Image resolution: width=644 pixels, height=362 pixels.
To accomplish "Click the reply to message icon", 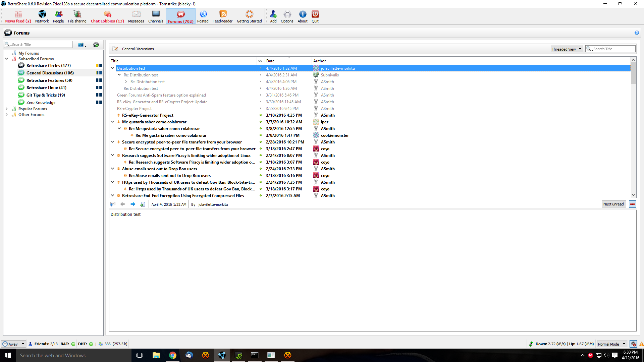I will [x=113, y=204].
